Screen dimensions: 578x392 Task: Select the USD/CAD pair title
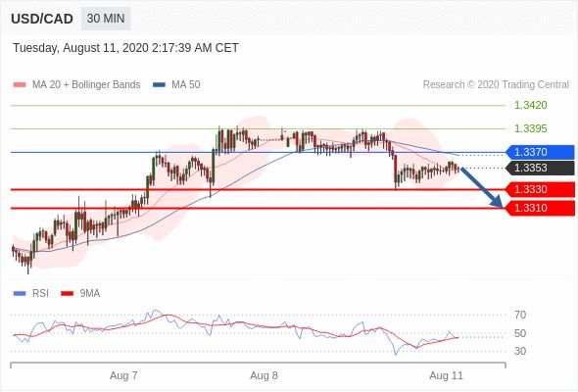42,19
